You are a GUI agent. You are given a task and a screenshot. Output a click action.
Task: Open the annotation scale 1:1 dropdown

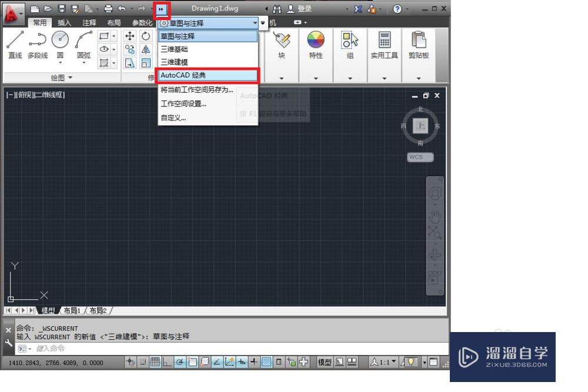pyautogui.click(x=383, y=362)
